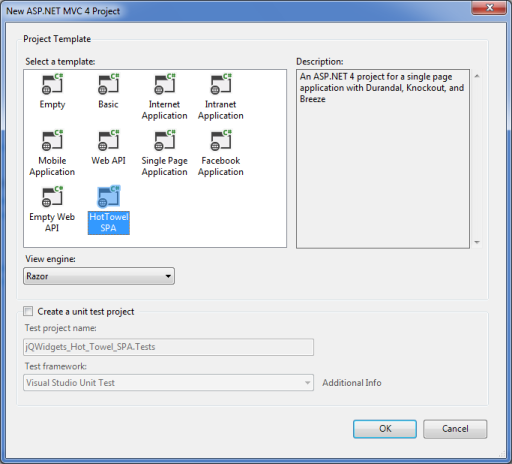Select the Web API template icon

pyautogui.click(x=109, y=140)
